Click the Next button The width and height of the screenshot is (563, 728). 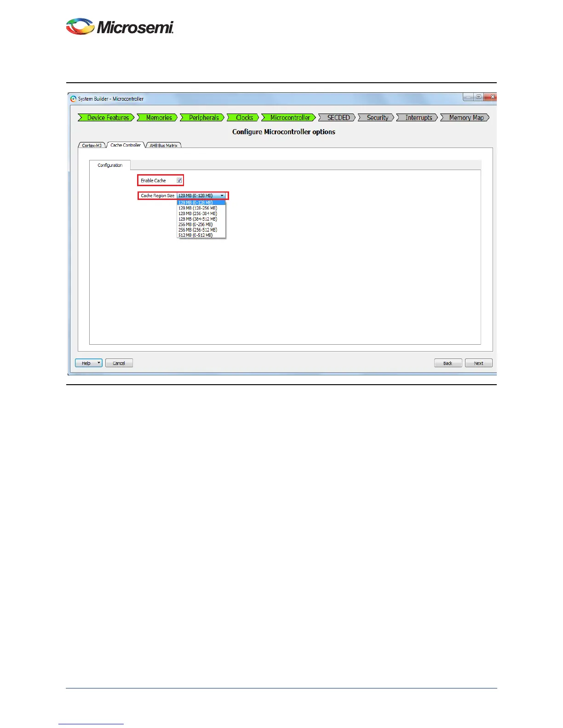(479, 363)
